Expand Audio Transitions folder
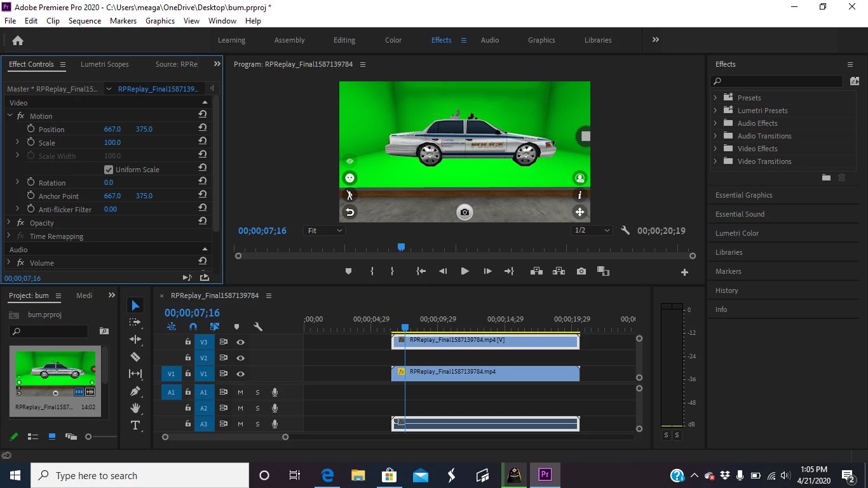Image resolution: width=868 pixels, height=488 pixels. click(715, 136)
